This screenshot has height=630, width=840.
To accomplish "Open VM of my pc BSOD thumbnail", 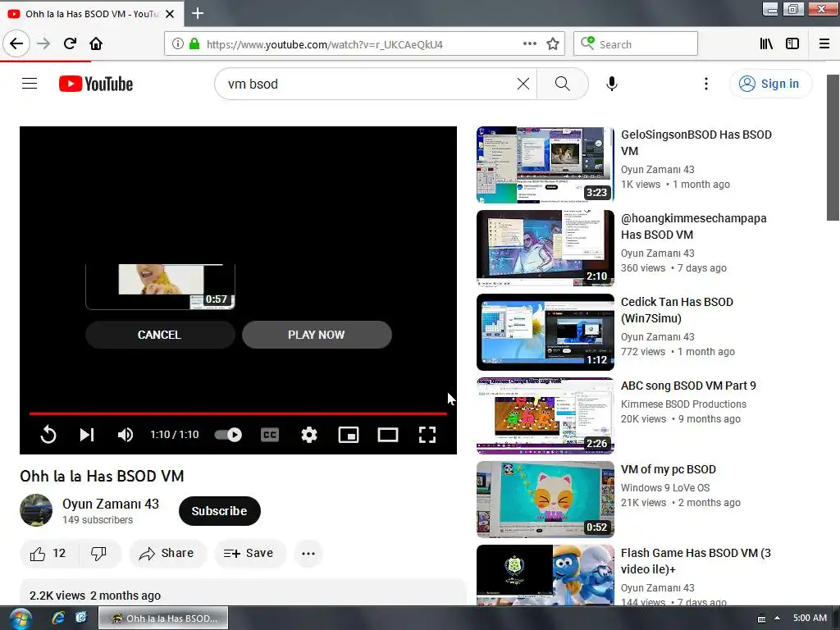I will pyautogui.click(x=546, y=500).
